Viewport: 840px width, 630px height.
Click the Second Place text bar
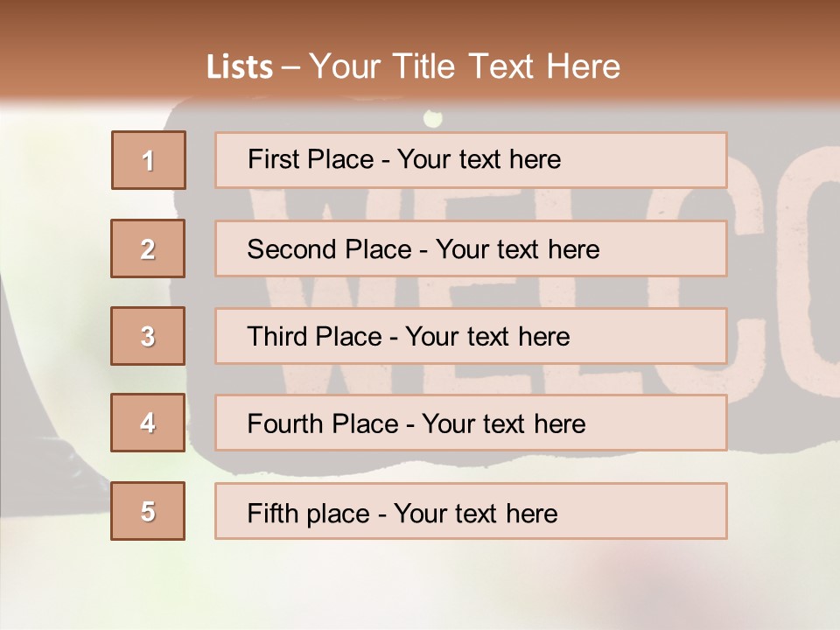[x=471, y=248]
